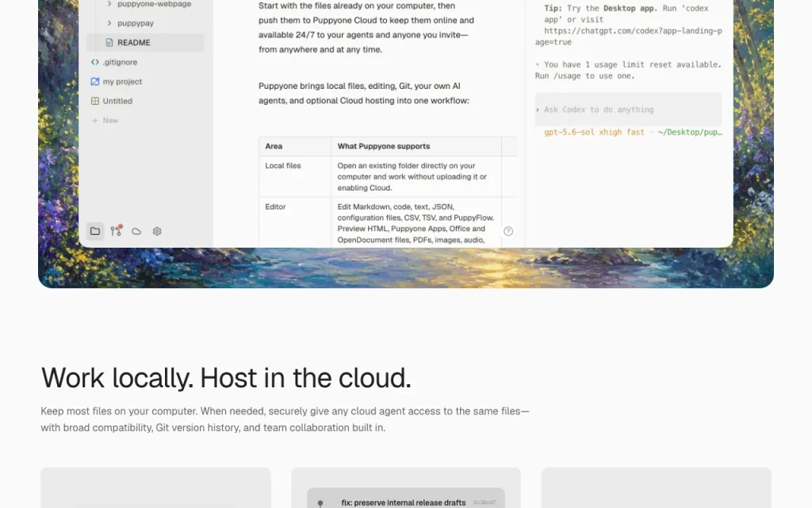The image size is (812, 508).
Task: Open the settings gear icon
Action: (157, 231)
